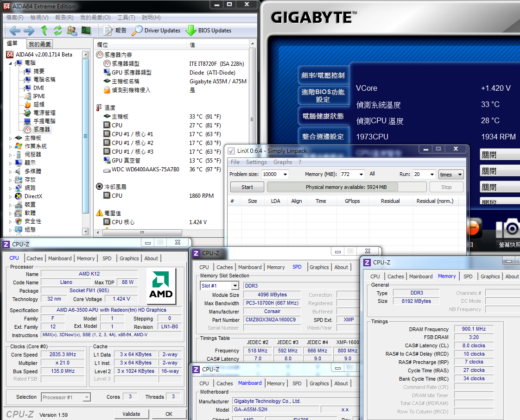Image resolution: width=520 pixels, height=420 pixels.
Task: Click the AIDA64 back arrow icon
Action: point(14,31)
